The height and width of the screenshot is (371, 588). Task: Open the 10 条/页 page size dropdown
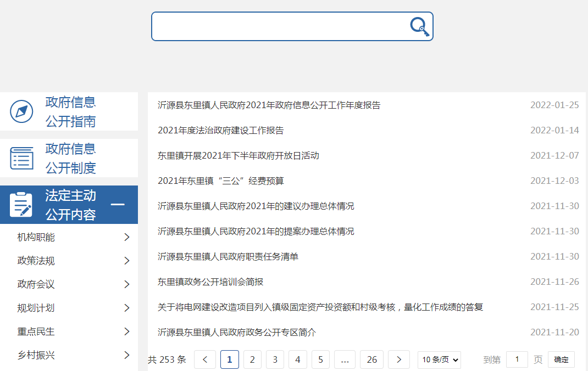(439, 360)
